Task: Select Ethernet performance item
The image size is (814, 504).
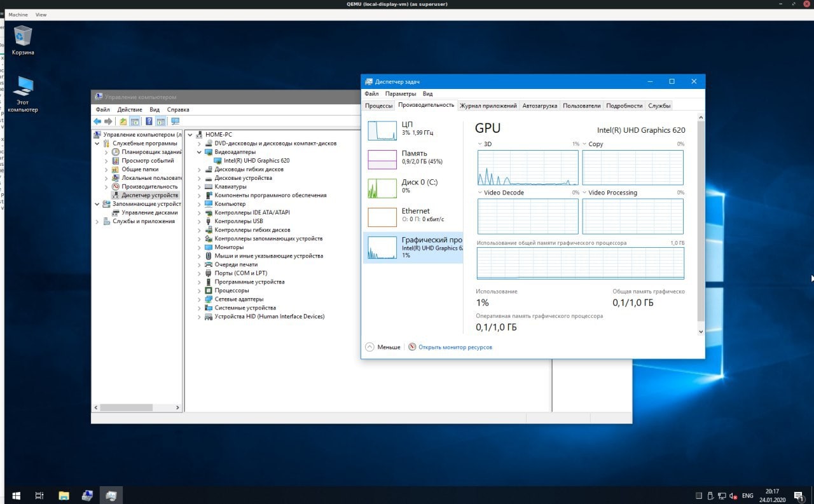Action: coord(412,216)
